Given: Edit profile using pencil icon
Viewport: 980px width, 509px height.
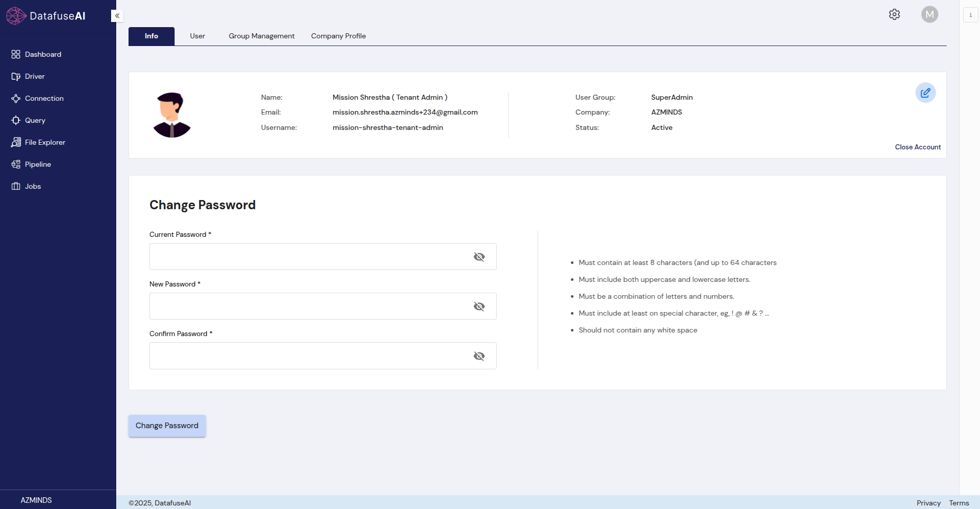Looking at the screenshot, I should (x=925, y=93).
